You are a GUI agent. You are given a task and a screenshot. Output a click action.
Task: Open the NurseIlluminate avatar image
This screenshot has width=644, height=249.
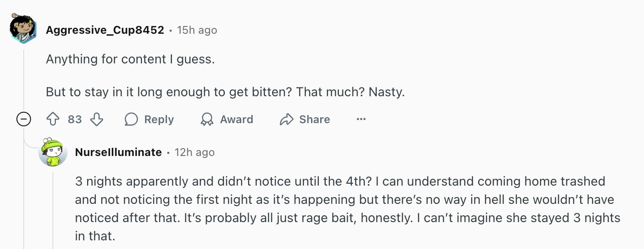coord(53,152)
